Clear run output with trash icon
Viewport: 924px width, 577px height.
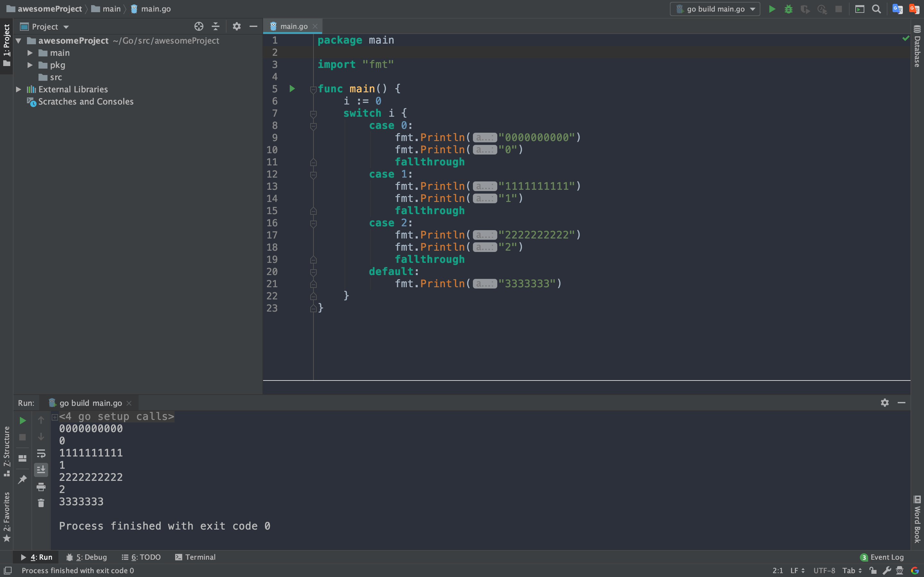point(41,503)
